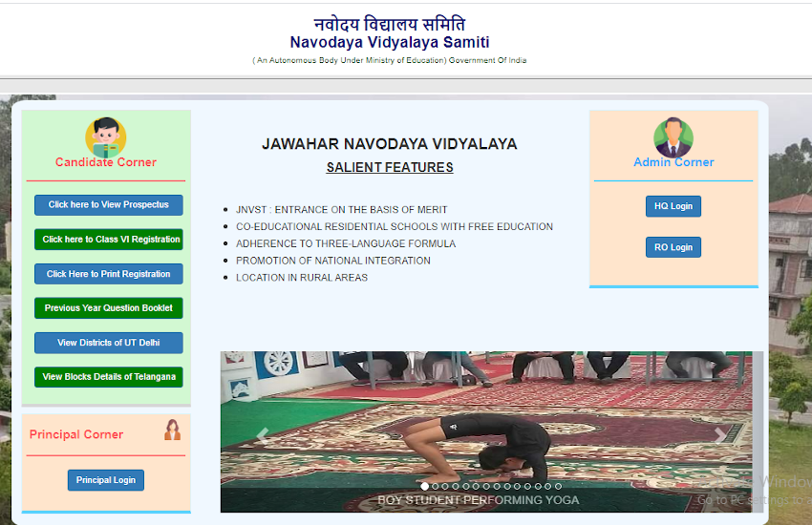The width and height of the screenshot is (812, 525).
Task: Click the Principal Corner woman icon
Action: [x=173, y=430]
